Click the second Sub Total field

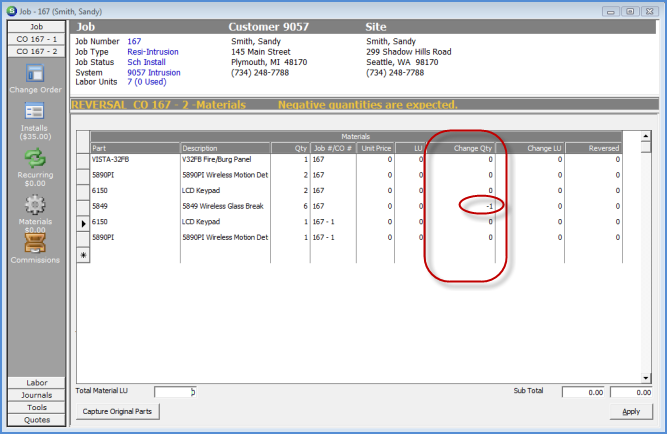click(x=631, y=392)
